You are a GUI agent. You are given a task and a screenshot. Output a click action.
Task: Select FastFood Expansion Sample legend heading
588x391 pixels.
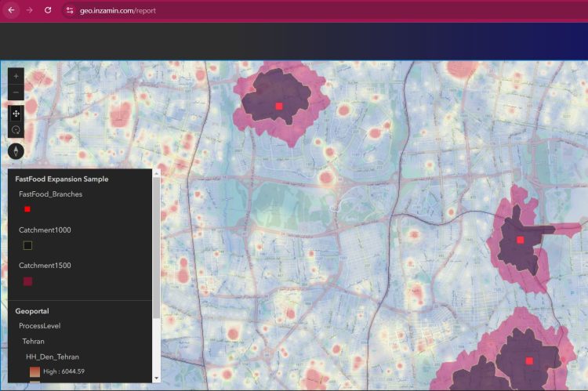click(62, 179)
